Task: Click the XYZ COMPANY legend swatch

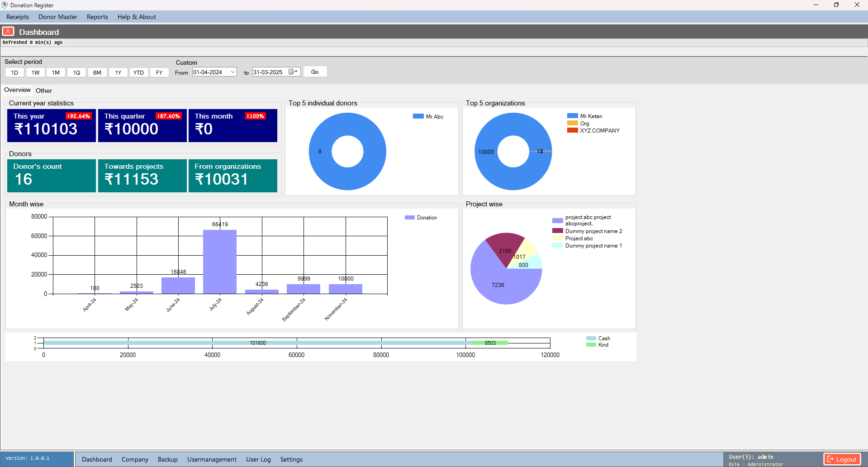Action: (x=572, y=130)
